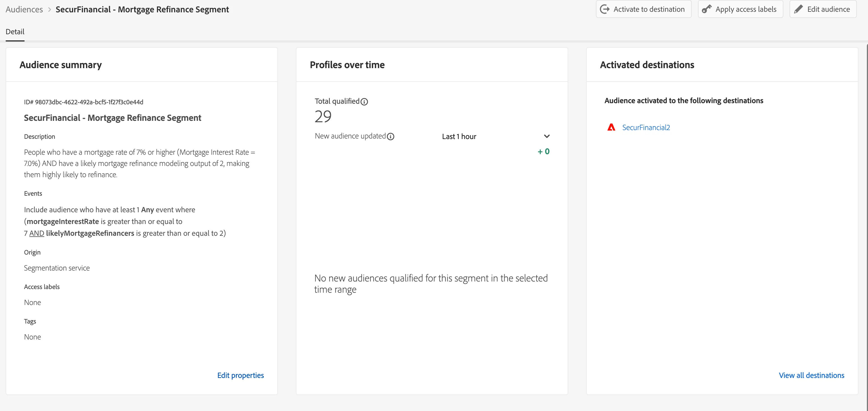The width and height of the screenshot is (868, 411).
Task: Click the None value under Access labels
Action: pos(32,303)
